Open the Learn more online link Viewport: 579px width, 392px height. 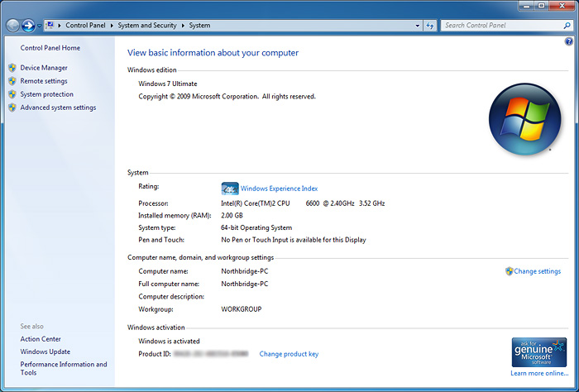[x=539, y=373]
